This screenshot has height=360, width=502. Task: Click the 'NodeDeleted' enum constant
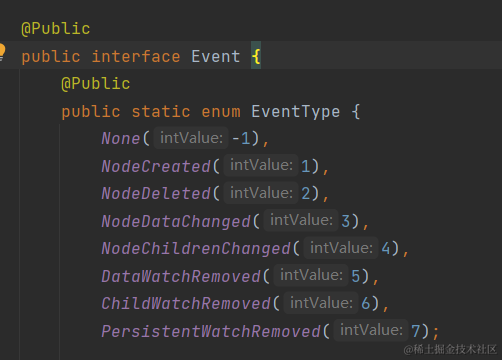click(156, 193)
